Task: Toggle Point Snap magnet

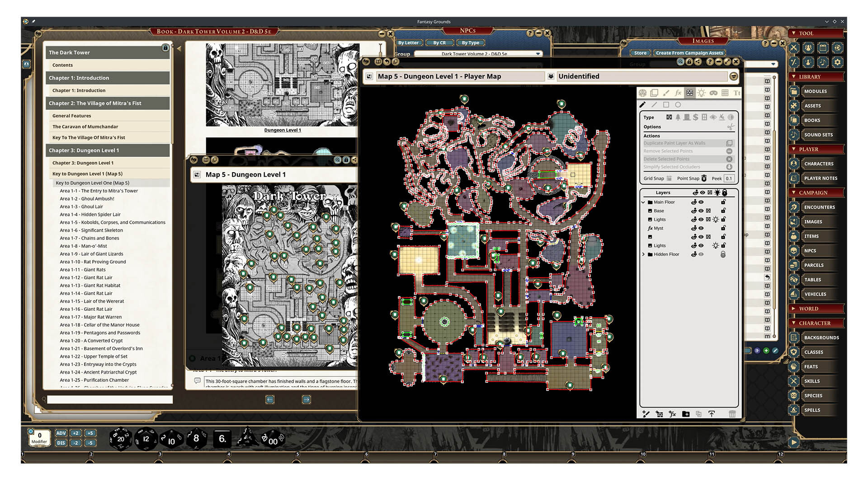Action: point(704,178)
